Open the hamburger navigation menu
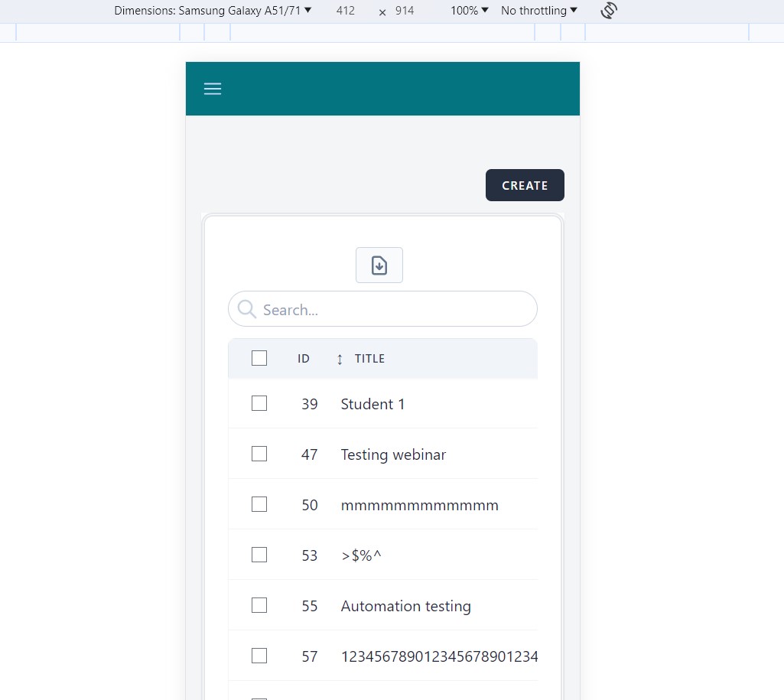 213,89
